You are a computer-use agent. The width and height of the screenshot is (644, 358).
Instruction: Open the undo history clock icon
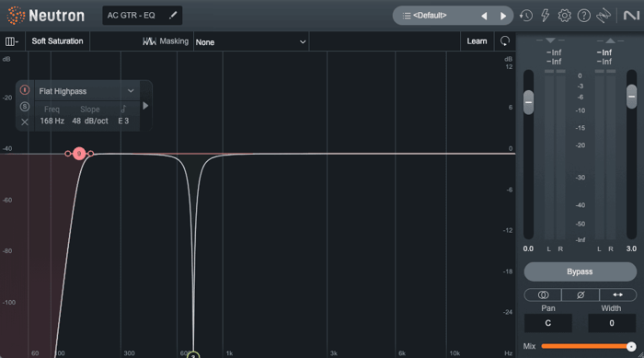pyautogui.click(x=525, y=16)
